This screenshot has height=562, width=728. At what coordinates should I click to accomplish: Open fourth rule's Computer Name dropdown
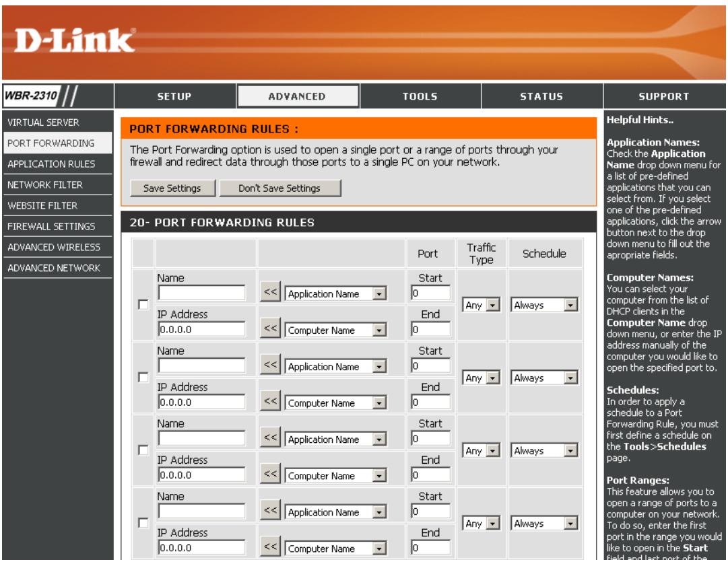[335, 549]
